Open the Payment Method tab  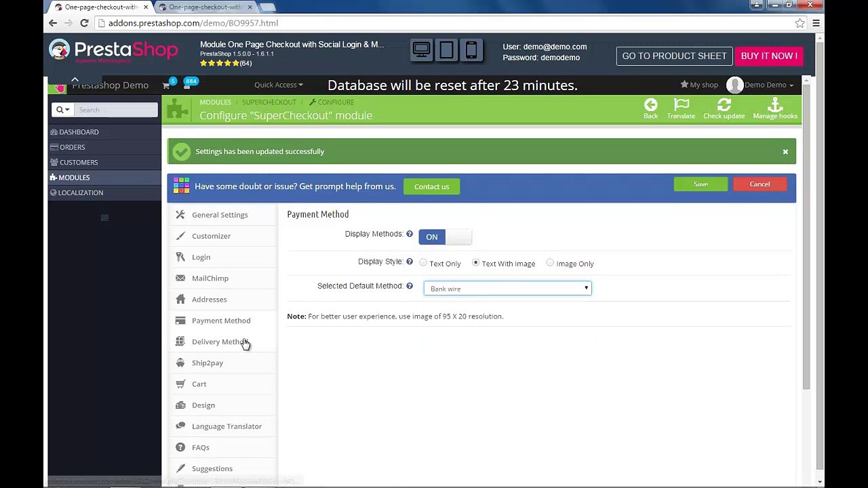tap(221, 321)
